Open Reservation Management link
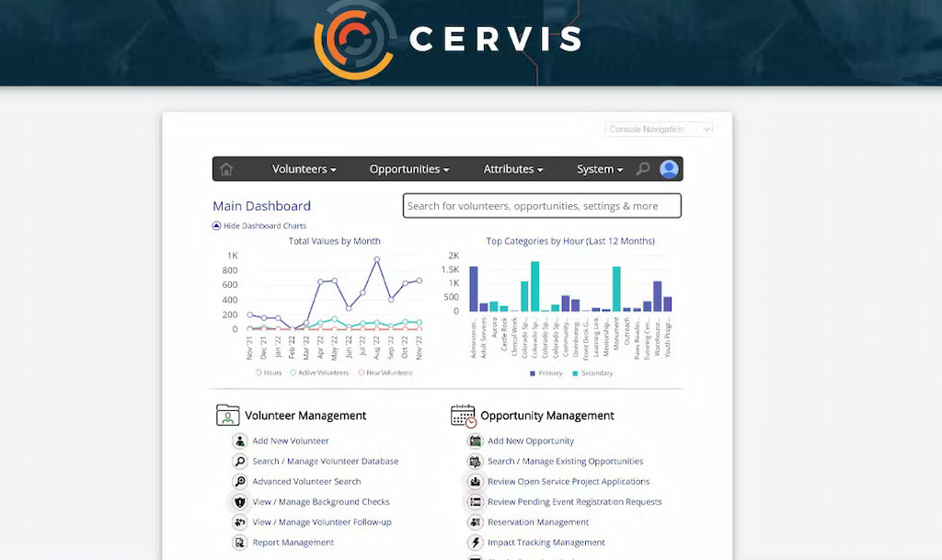 (x=537, y=522)
